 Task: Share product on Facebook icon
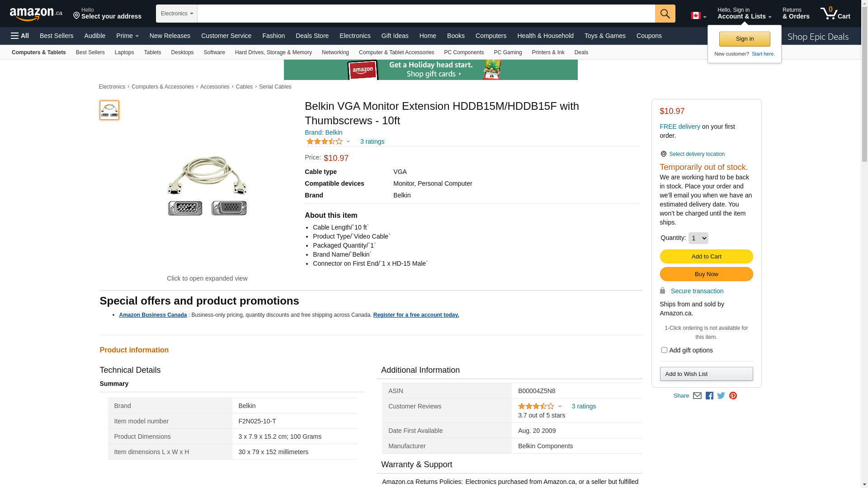pyautogui.click(x=709, y=396)
